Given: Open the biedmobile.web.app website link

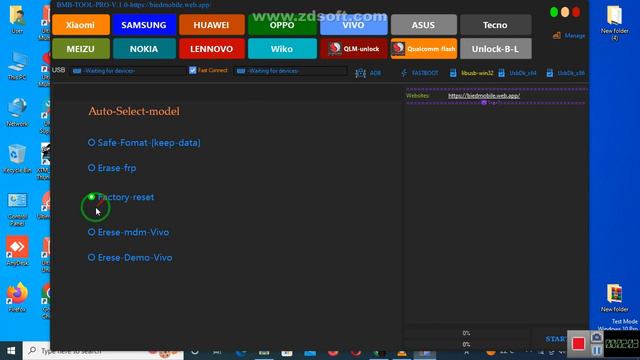Looking at the screenshot, I should point(484,96).
